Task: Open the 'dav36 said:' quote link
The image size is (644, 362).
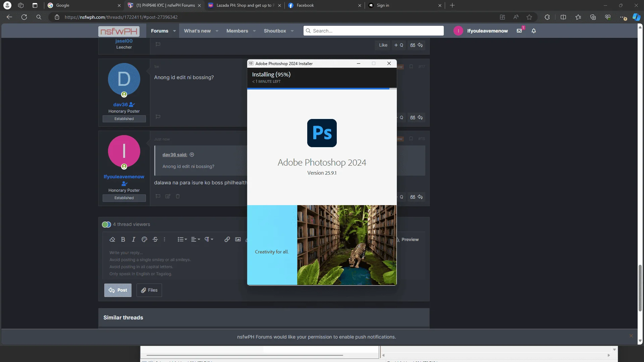Action: click(175, 155)
